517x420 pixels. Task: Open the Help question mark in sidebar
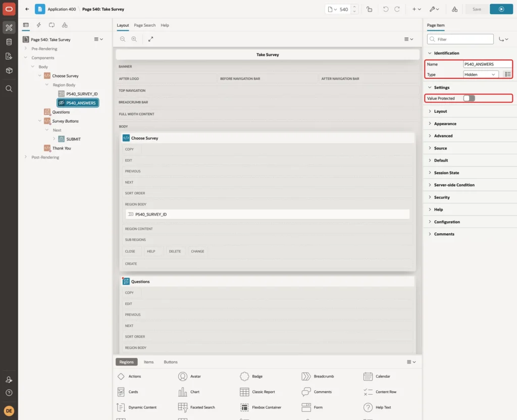[9, 393]
